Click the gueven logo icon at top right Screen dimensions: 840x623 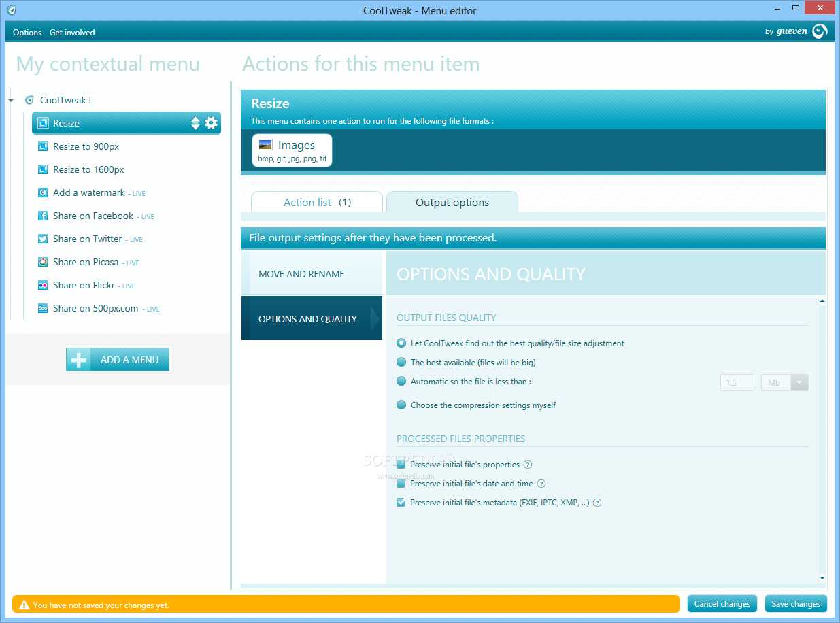[820, 31]
